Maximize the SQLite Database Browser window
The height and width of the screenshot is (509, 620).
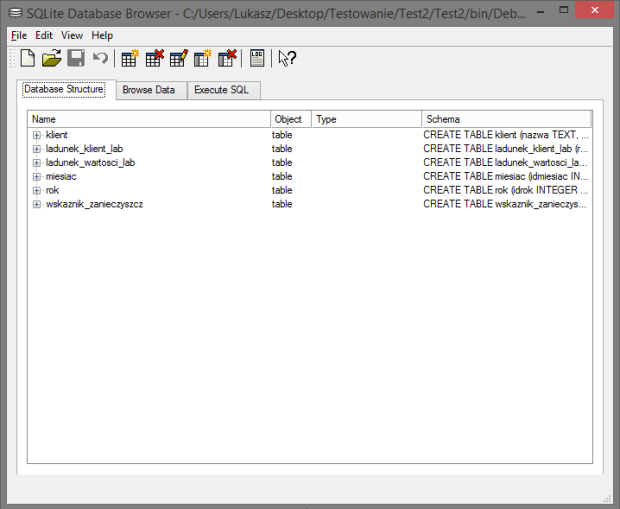564,11
